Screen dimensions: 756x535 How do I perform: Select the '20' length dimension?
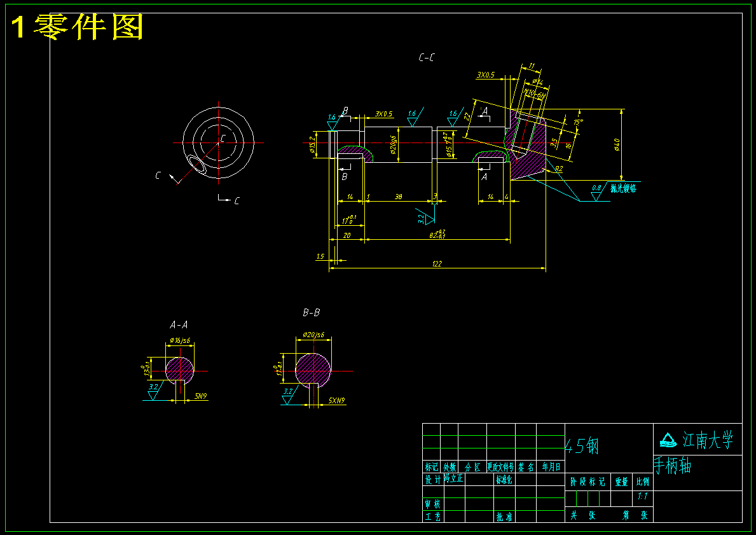point(346,235)
